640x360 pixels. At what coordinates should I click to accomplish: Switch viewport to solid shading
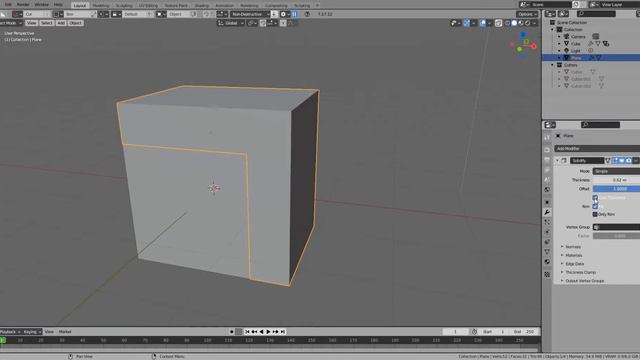[x=514, y=23]
